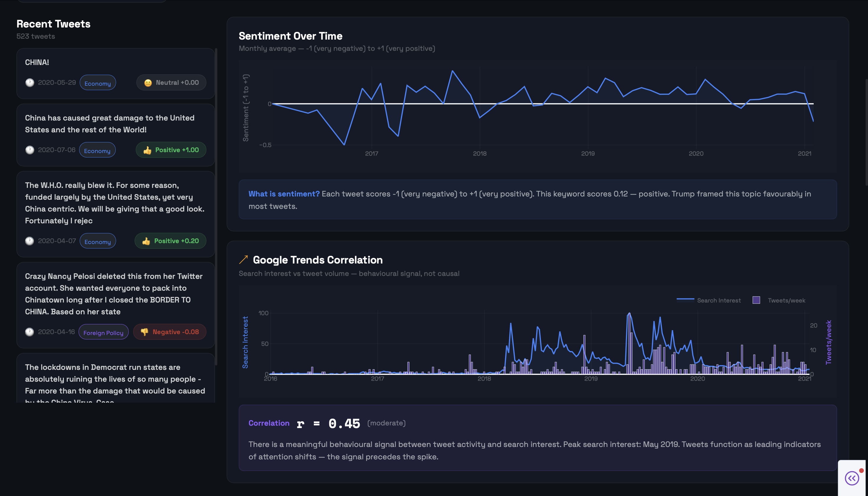Viewport: 868px width, 496px height.
Task: Click the double-chevron collapse icon in the corner widget
Action: coord(852,478)
